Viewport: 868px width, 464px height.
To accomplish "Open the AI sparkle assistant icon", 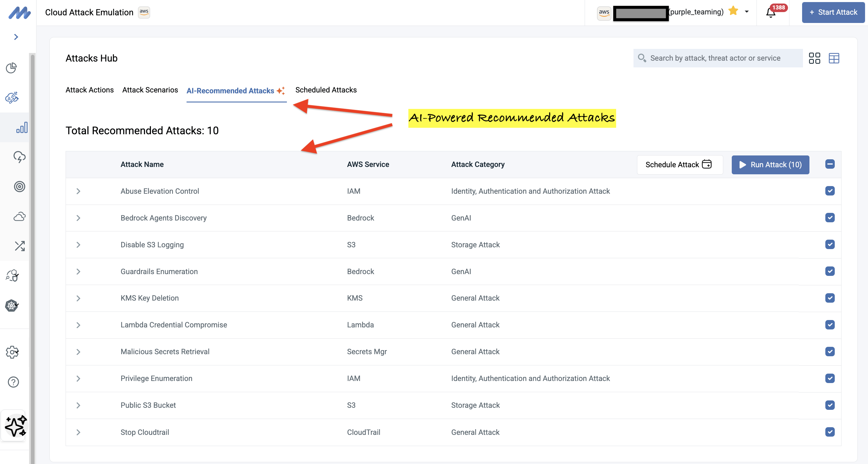I will coord(15,425).
